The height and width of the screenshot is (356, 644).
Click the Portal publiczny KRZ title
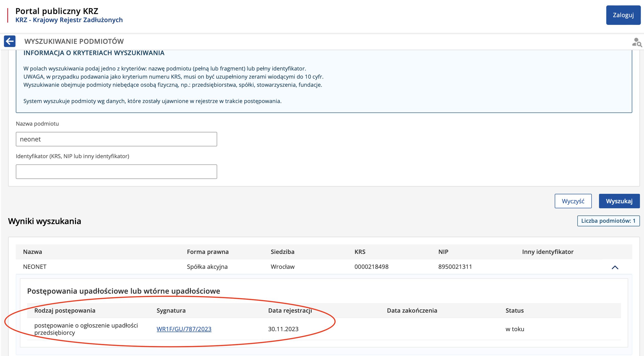[x=57, y=11]
